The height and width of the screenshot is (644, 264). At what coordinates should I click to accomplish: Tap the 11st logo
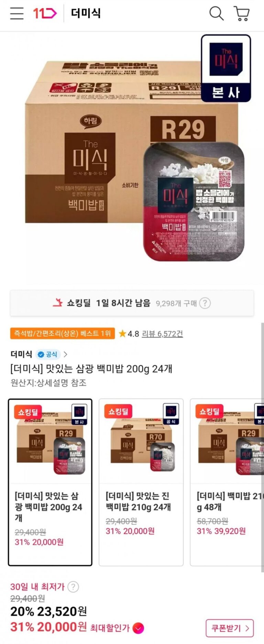point(45,13)
